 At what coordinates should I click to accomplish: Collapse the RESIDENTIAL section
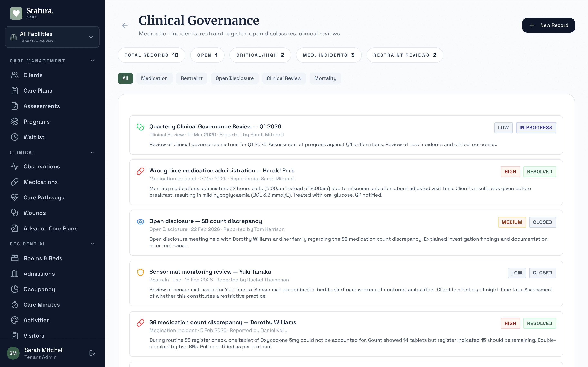click(92, 244)
